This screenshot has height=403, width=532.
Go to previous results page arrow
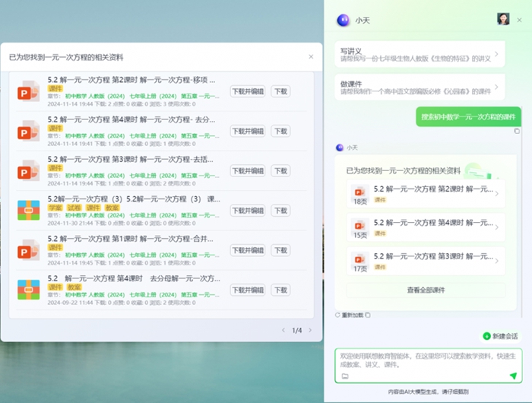(x=283, y=330)
